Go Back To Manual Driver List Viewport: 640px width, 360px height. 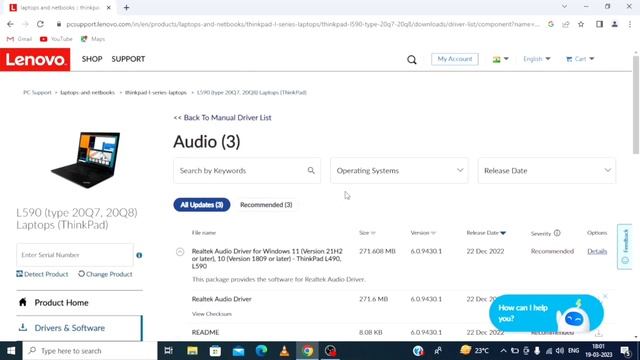[222, 118]
